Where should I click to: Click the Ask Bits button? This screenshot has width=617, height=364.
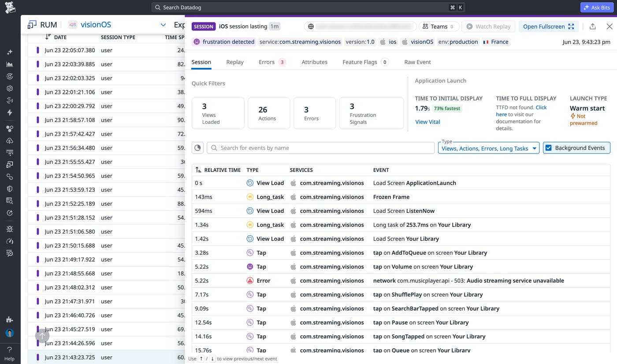pyautogui.click(x=597, y=7)
